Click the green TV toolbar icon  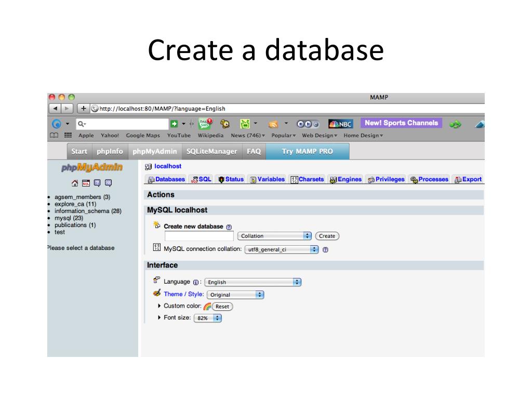[x=245, y=124]
